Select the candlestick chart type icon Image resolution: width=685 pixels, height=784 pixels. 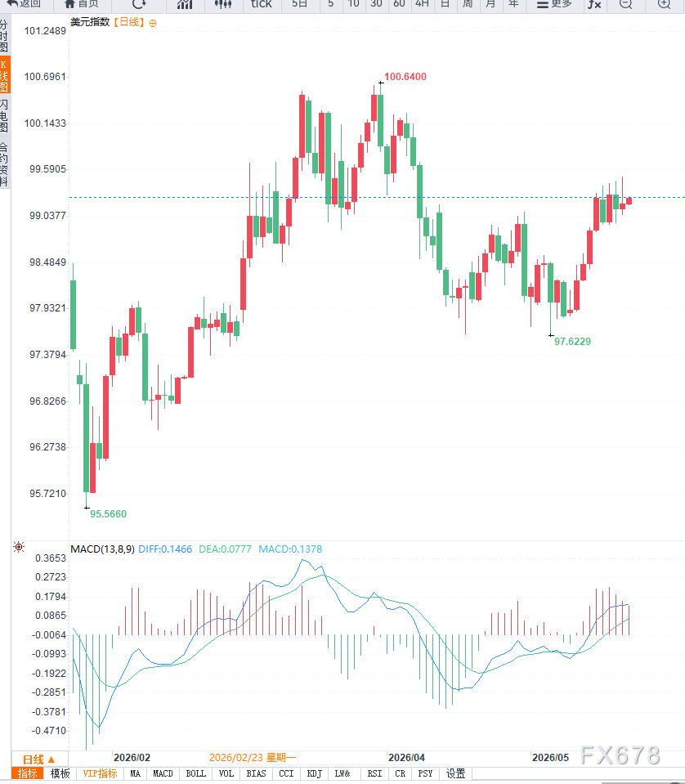223,4
